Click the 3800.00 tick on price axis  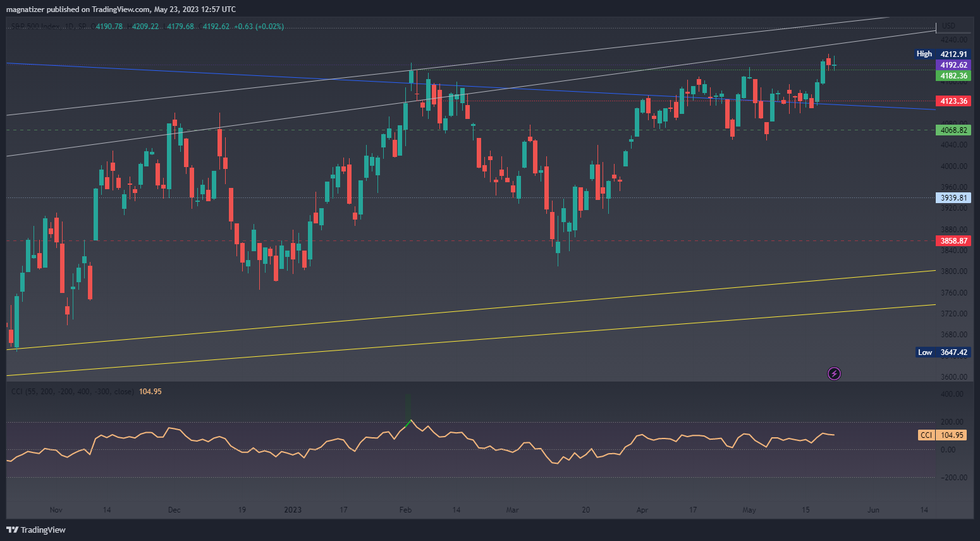[954, 271]
